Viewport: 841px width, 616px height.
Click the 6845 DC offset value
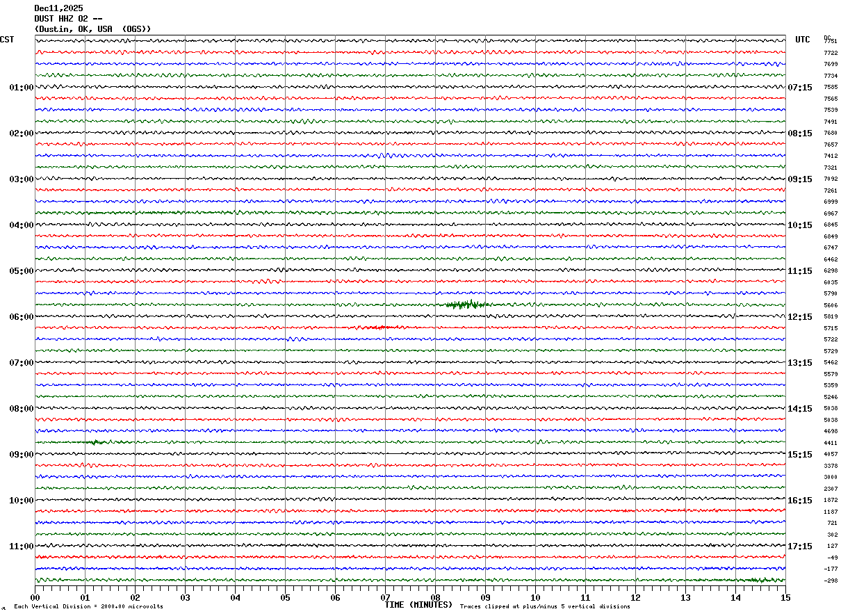coord(831,225)
